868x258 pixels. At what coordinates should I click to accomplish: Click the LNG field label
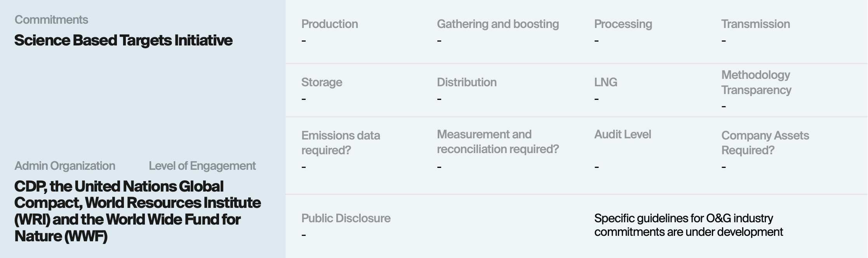(x=605, y=82)
